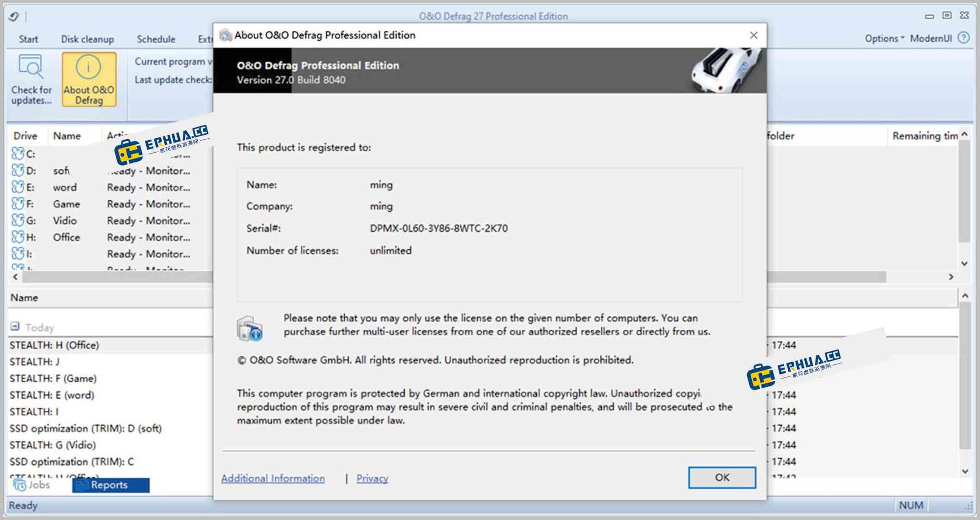Click the drive G: icon in drive list
The width and height of the screenshot is (980, 520).
[18, 221]
